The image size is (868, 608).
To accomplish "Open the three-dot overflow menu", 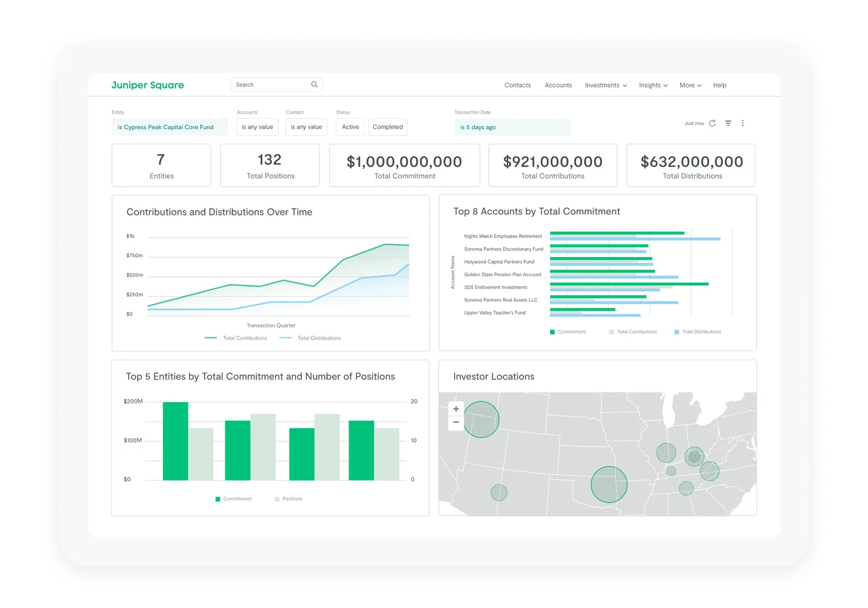I will (x=743, y=123).
